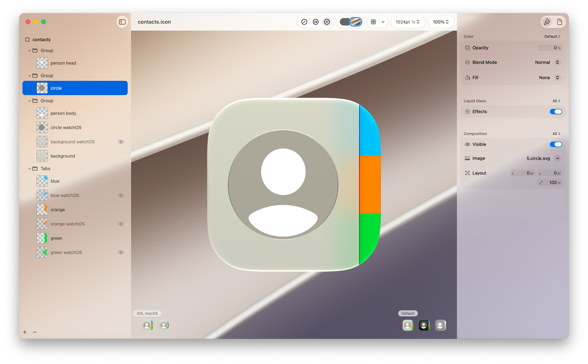Screen dimensions: 588x364
Task: Click the circle layer thumbnail
Action: click(x=42, y=88)
